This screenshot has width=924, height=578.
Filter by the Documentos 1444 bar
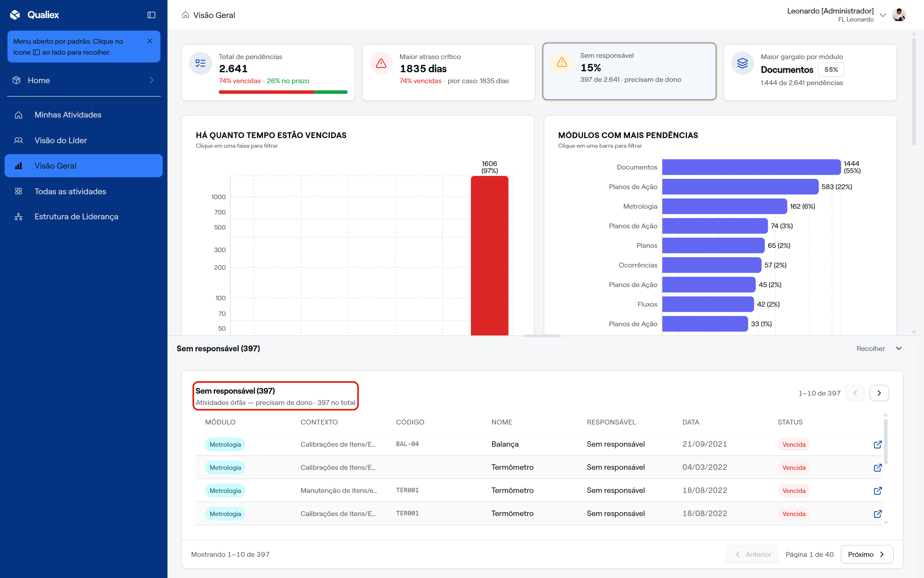pyautogui.click(x=751, y=167)
